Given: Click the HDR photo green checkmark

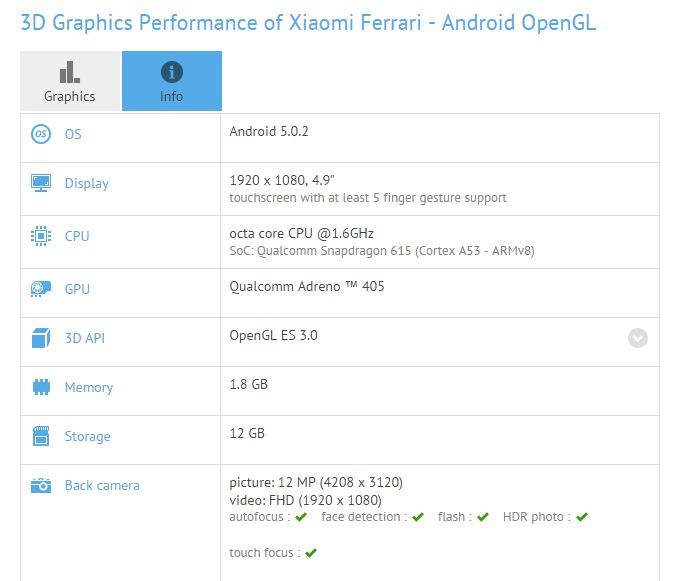Looking at the screenshot, I should pyautogui.click(x=582, y=517).
